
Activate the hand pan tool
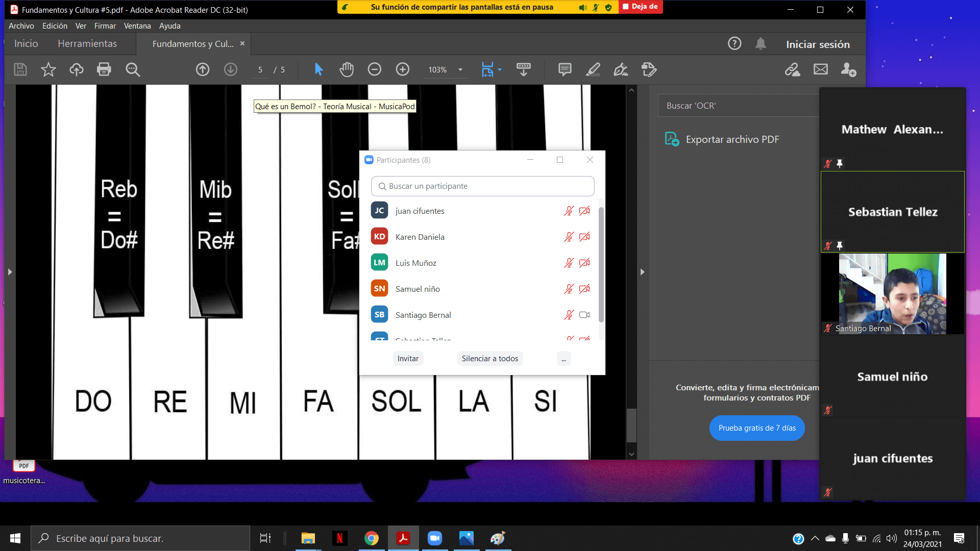pyautogui.click(x=347, y=69)
